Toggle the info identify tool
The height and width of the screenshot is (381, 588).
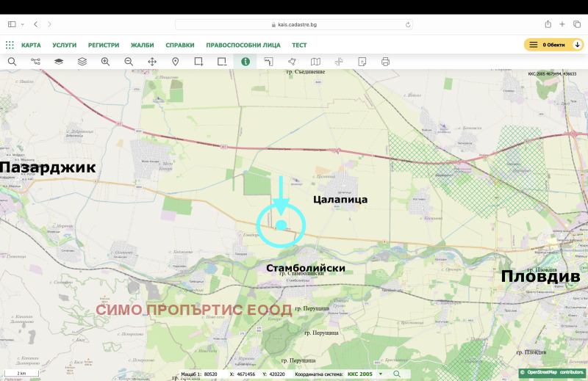coord(245,62)
